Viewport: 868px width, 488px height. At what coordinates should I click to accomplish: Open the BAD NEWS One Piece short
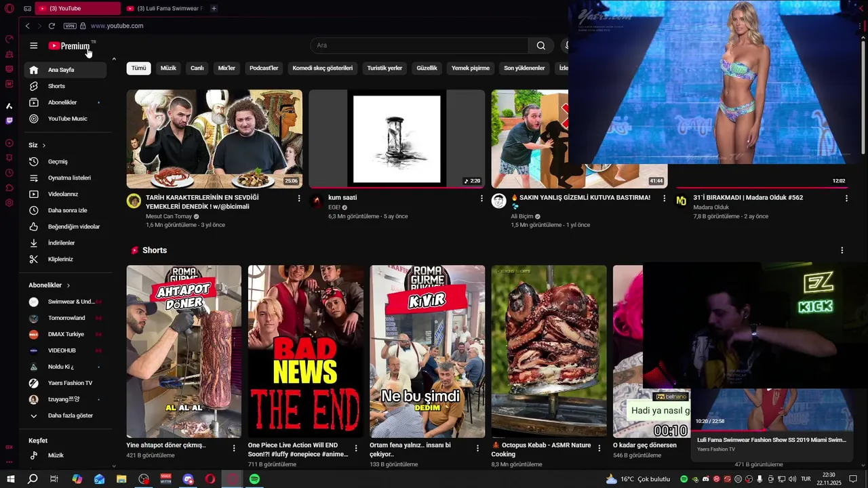click(305, 351)
